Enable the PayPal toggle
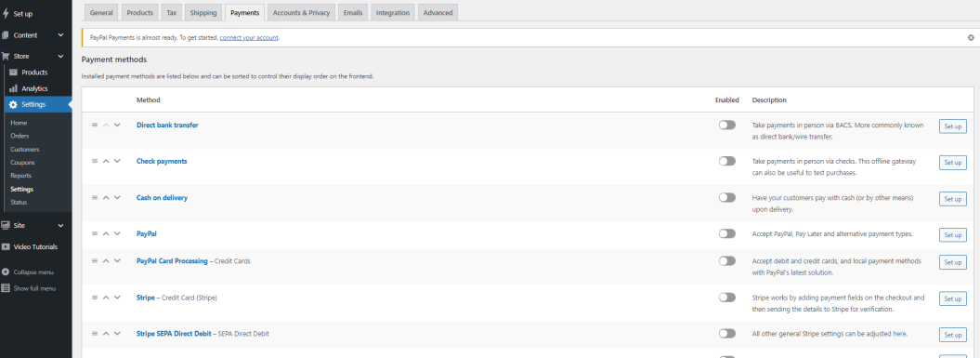The height and width of the screenshot is (358, 980). (x=727, y=233)
